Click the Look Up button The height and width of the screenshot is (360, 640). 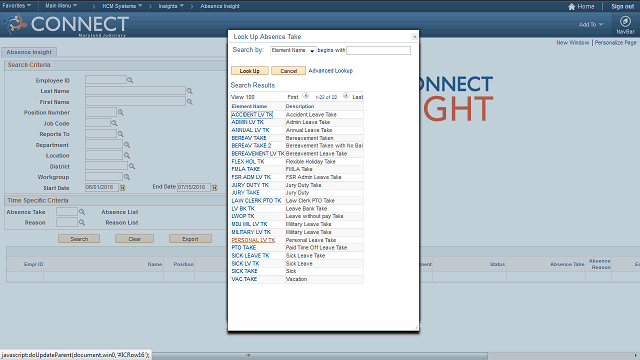[250, 71]
